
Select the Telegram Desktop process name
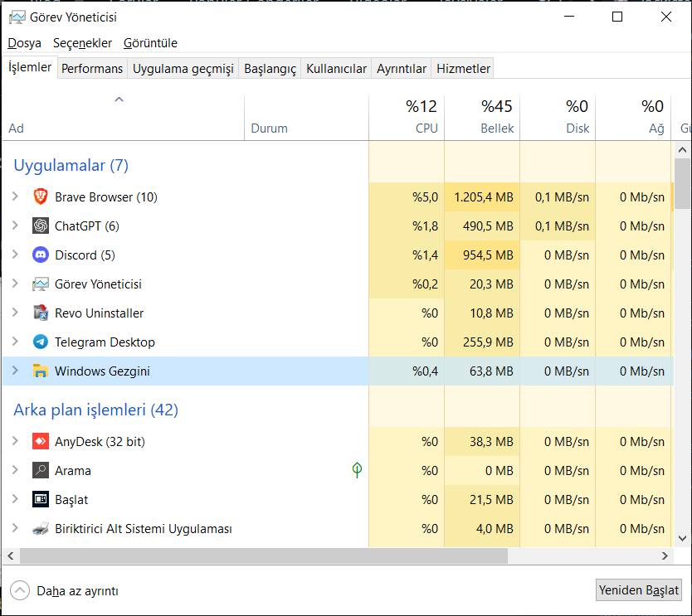click(x=105, y=342)
